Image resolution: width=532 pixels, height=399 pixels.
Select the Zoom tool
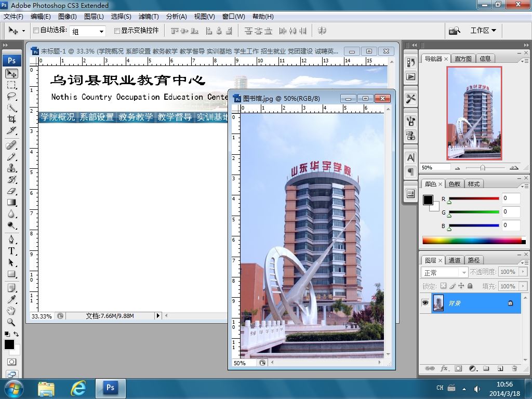tap(11, 322)
